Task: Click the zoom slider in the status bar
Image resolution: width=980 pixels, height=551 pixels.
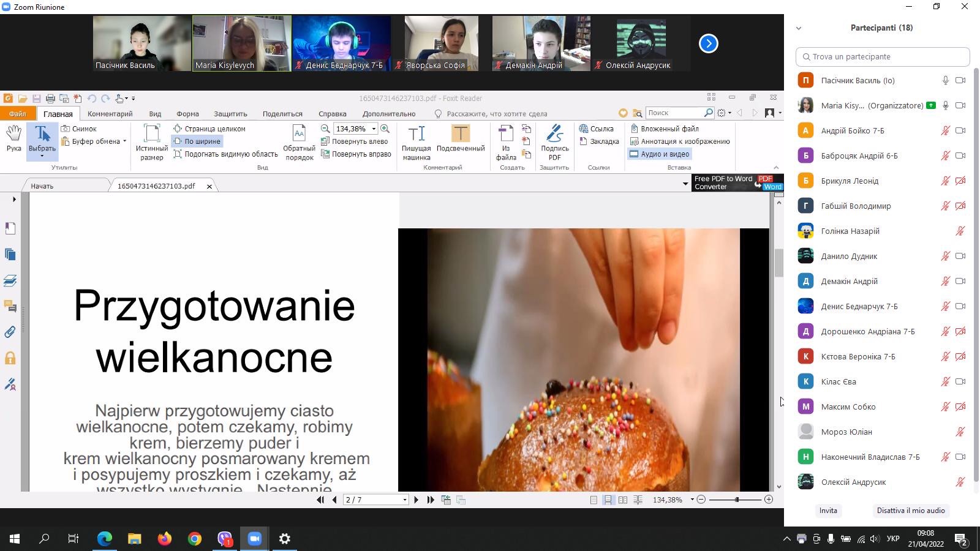Action: pyautogui.click(x=737, y=500)
